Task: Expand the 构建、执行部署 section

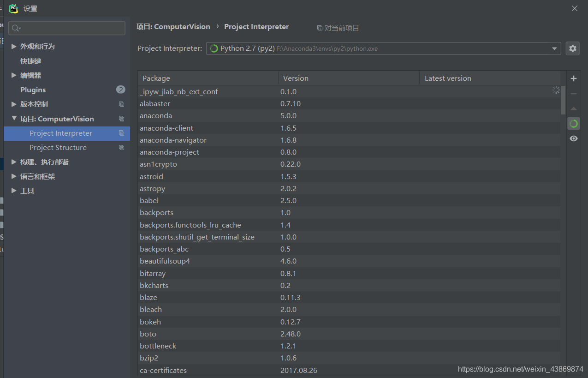Action: [x=14, y=162]
